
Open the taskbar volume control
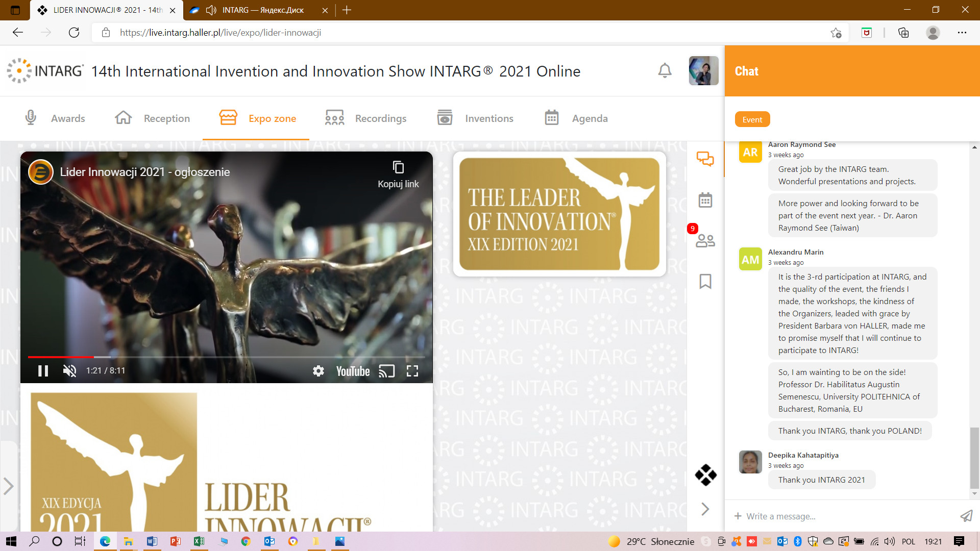(890, 541)
